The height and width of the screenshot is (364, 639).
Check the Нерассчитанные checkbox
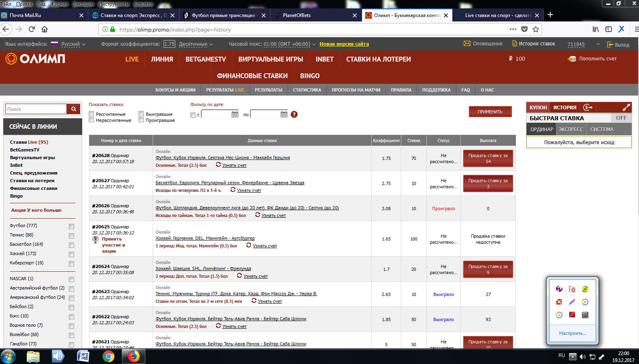[92, 120]
